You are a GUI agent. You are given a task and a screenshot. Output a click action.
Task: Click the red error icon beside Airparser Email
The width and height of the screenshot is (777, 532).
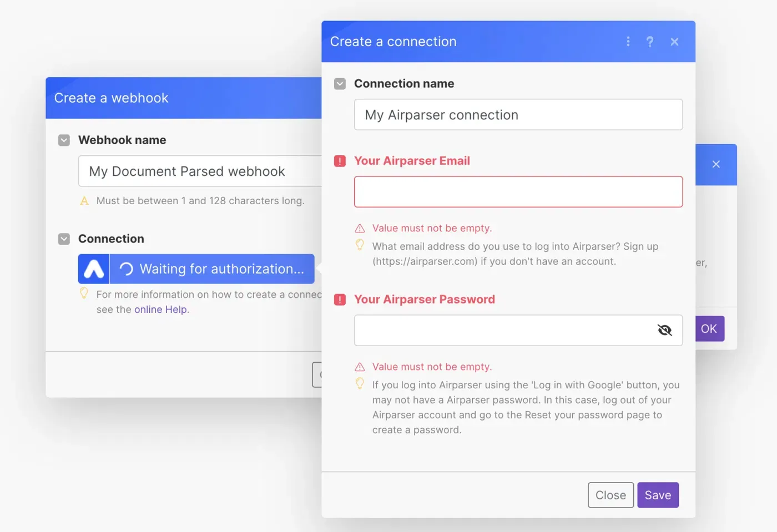tap(340, 161)
